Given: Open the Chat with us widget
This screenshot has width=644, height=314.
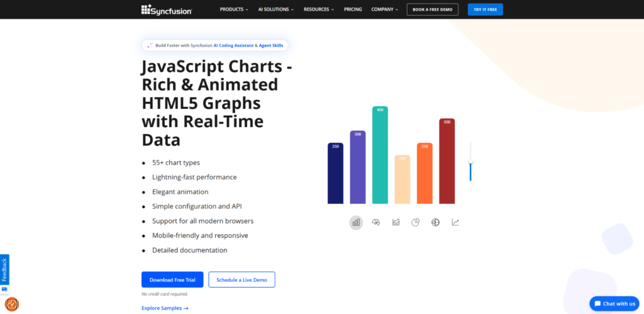Looking at the screenshot, I should (614, 304).
